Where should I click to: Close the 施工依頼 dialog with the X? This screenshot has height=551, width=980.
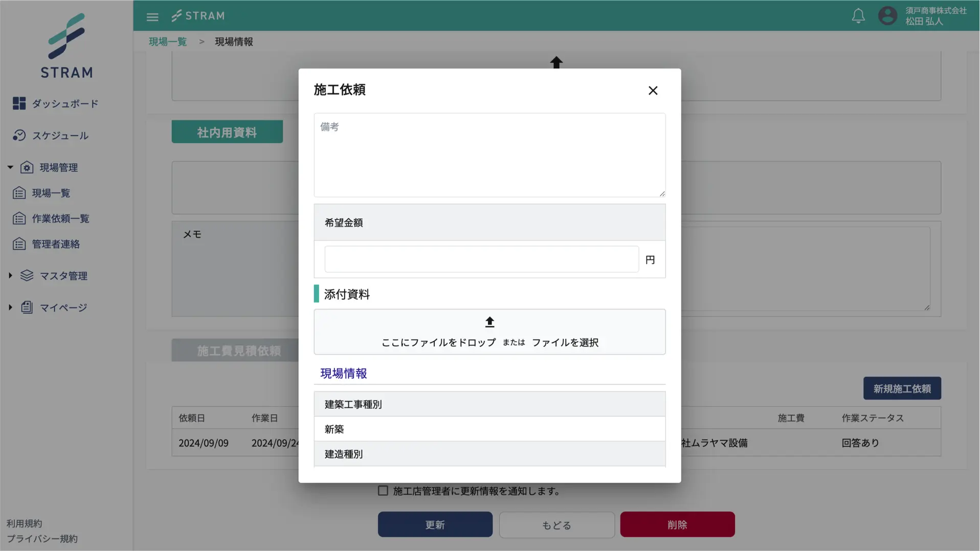pos(653,91)
